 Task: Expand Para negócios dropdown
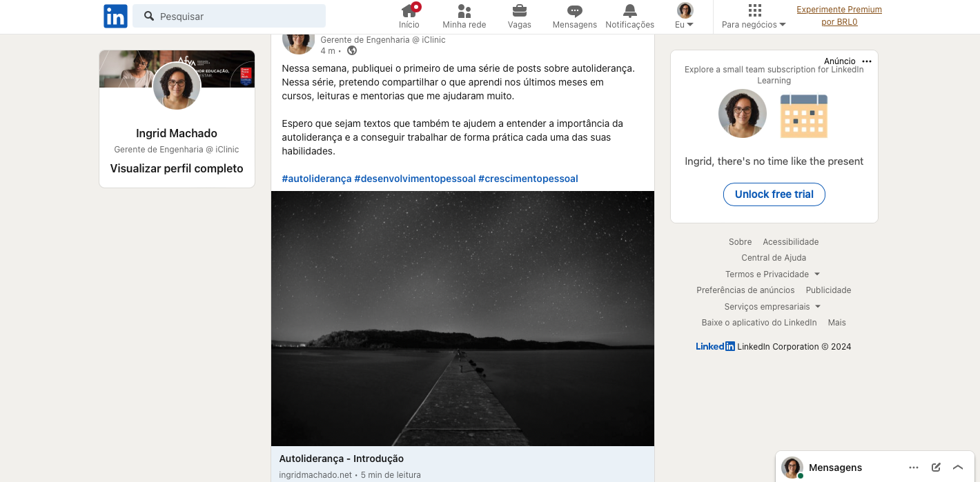754,17
